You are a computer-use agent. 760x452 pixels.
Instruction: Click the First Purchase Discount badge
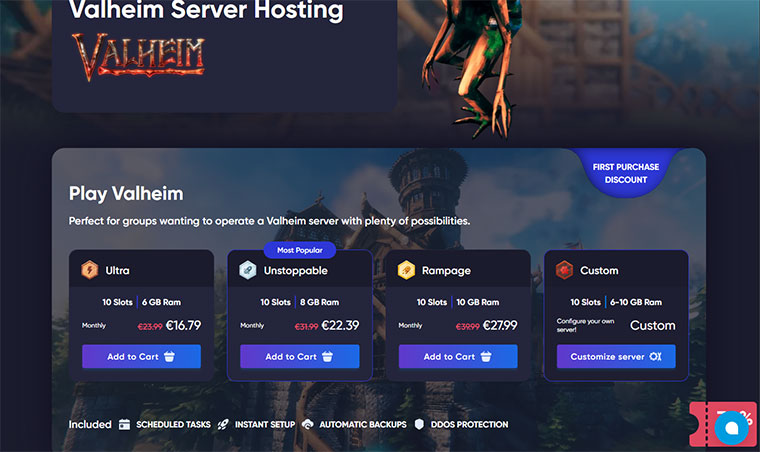pos(626,173)
